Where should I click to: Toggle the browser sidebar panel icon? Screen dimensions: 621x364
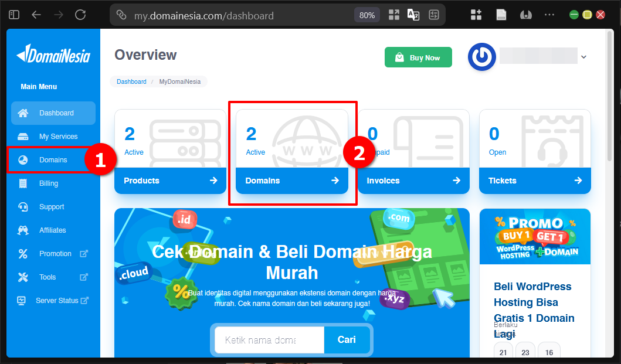pos(14,15)
